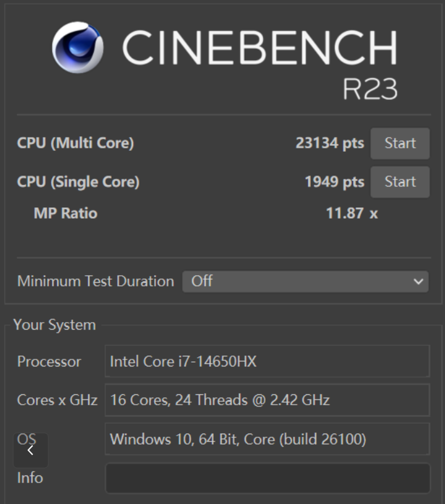Click the Processor field showing i7-14650HX
Viewport: 445px width, 504px height.
pos(267,362)
